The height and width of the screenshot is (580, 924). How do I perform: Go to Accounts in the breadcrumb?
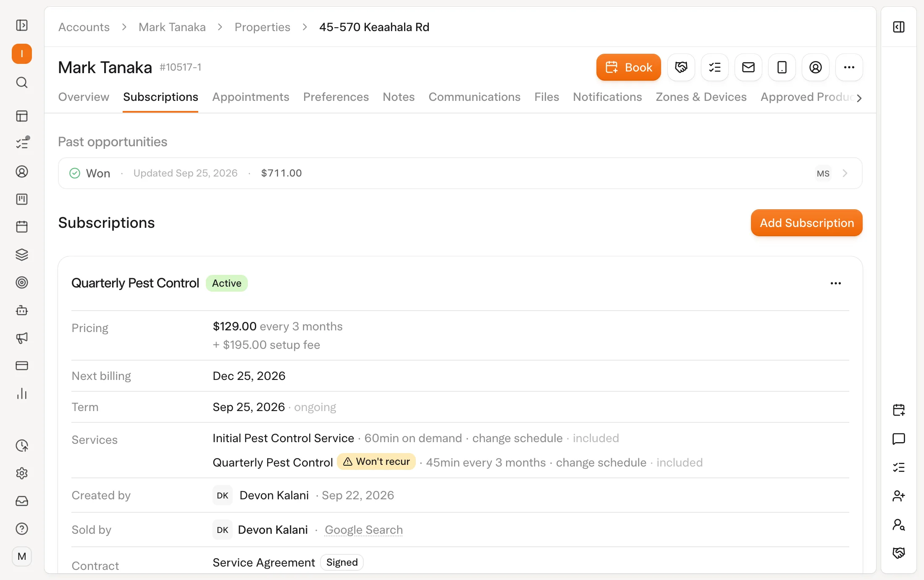point(84,27)
